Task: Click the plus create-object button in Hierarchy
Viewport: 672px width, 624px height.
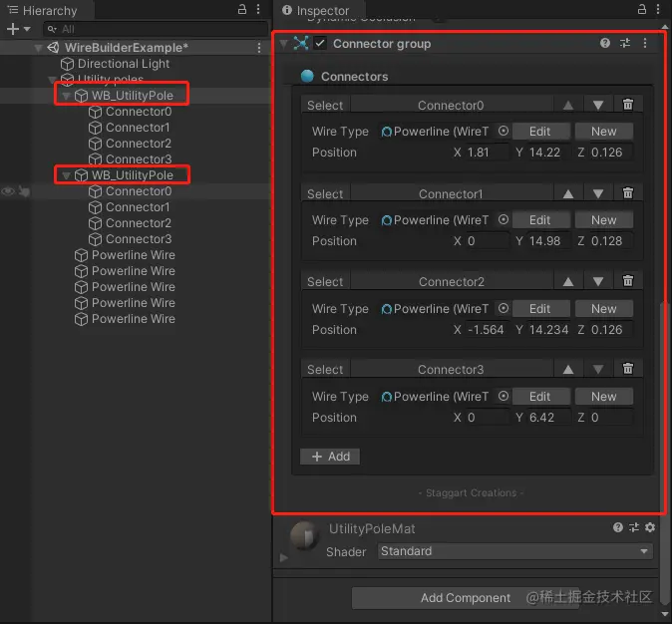Action: (x=13, y=29)
